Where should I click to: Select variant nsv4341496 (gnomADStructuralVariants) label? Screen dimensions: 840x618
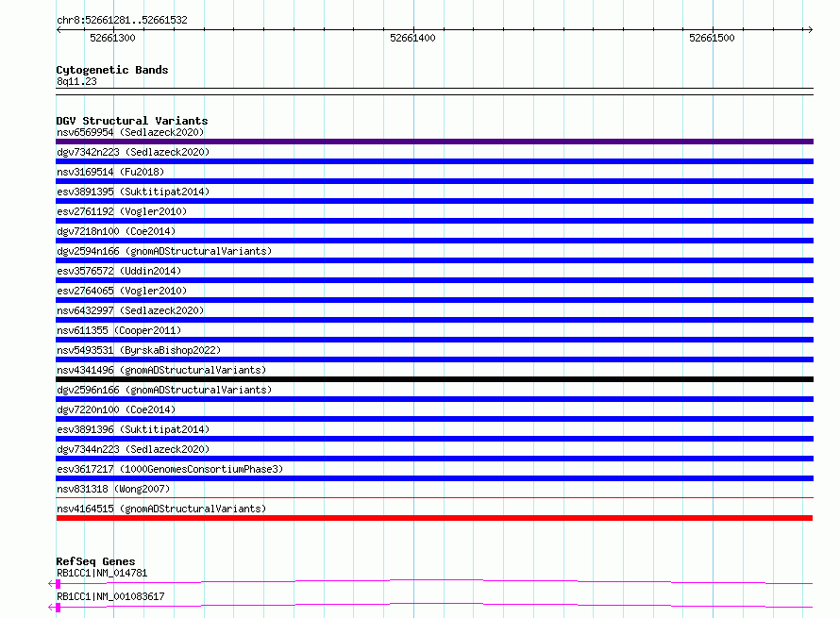tap(161, 370)
